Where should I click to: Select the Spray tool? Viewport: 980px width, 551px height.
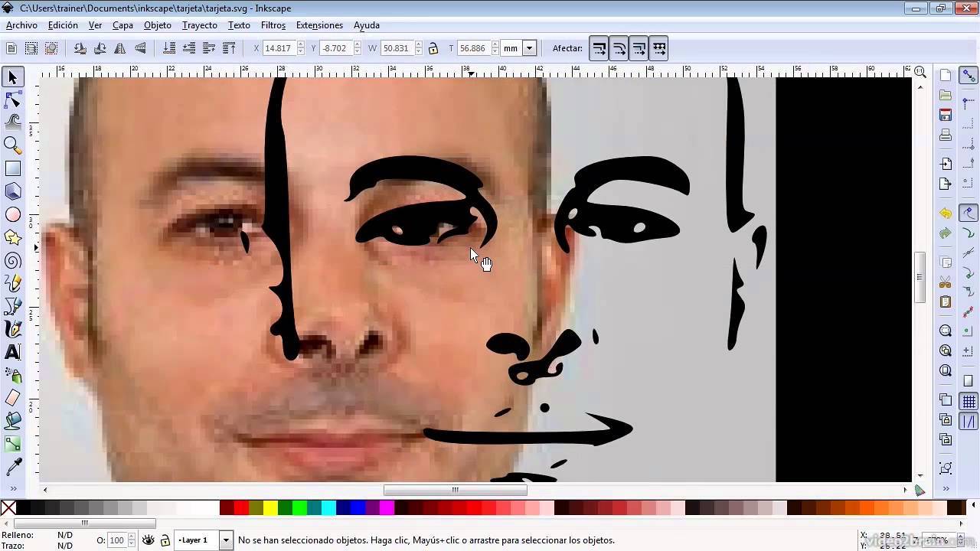click(x=12, y=375)
